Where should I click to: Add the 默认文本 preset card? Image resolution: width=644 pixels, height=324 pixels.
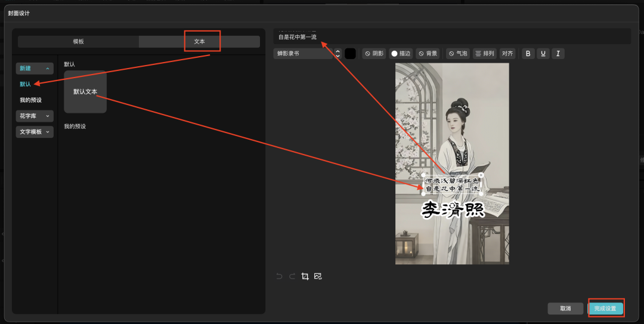[85, 92]
